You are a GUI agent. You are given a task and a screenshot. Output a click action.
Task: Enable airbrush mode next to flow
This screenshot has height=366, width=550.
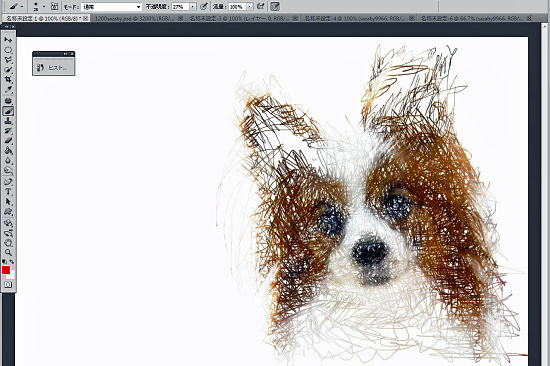click(x=260, y=6)
